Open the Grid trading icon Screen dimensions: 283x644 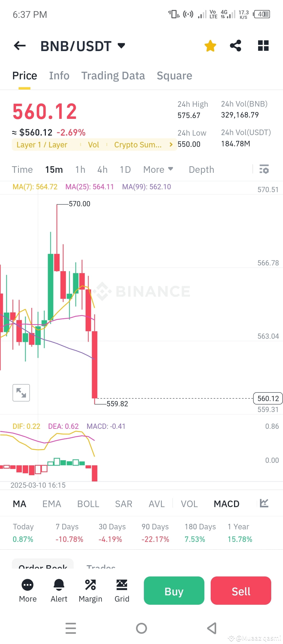point(122,585)
